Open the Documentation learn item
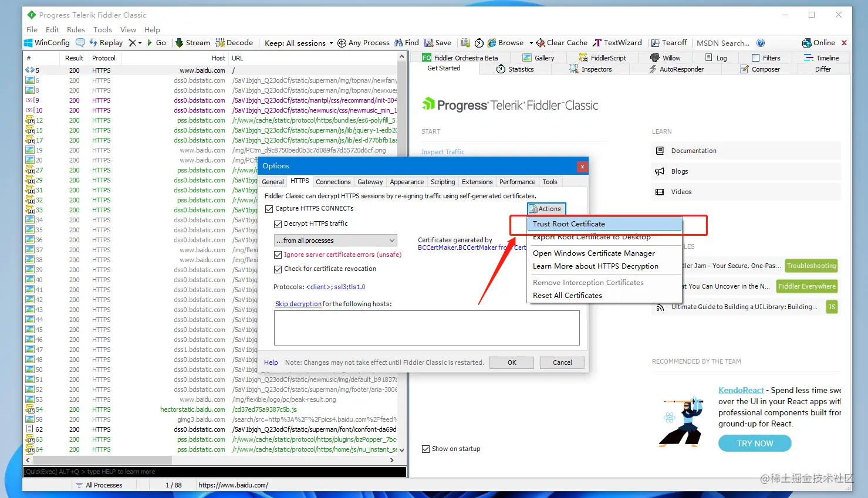The height and width of the screenshot is (498, 868). (746, 151)
